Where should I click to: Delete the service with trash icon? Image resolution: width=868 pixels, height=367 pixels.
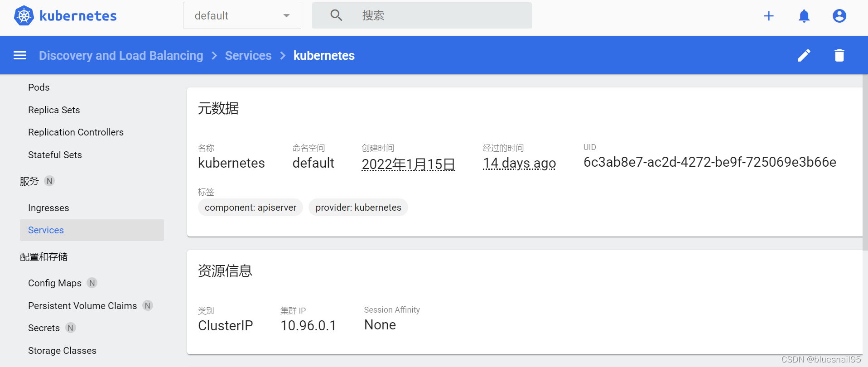click(839, 55)
